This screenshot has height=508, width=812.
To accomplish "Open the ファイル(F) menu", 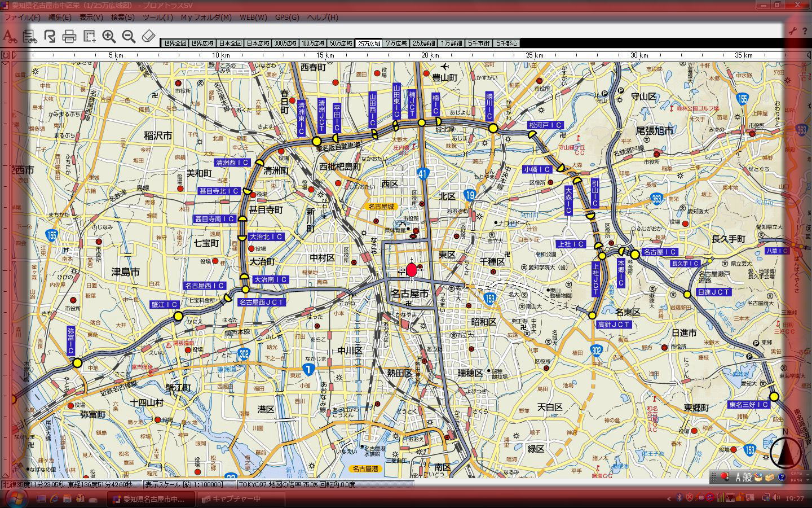I will click(23, 17).
